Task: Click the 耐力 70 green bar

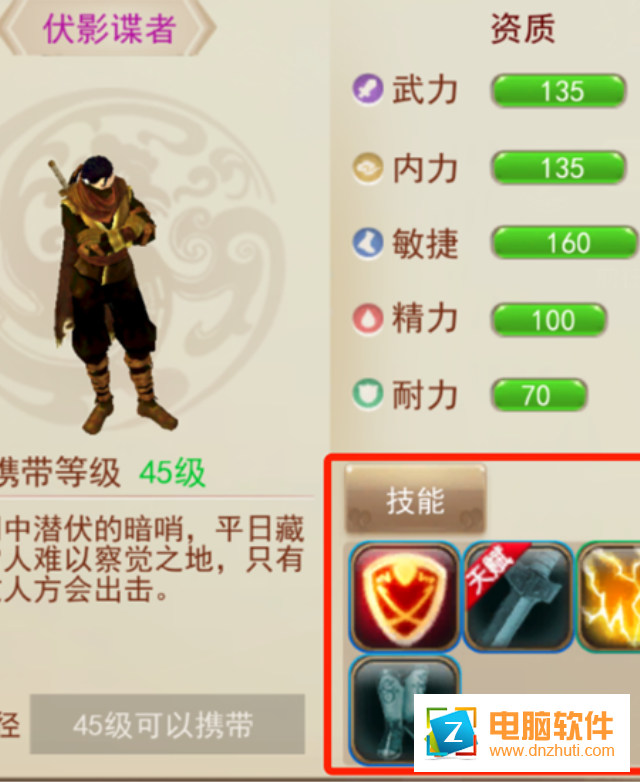Action: click(x=539, y=395)
